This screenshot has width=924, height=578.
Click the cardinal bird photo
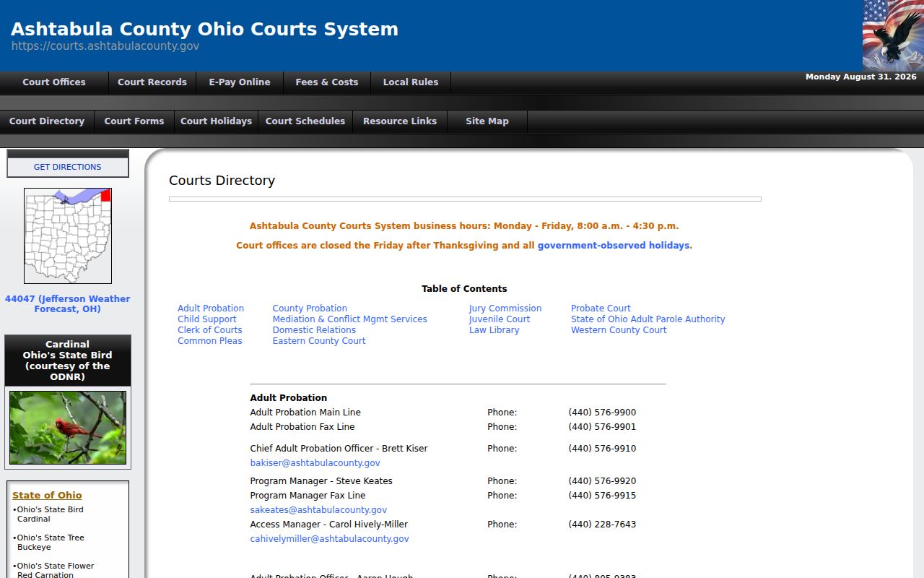[68, 428]
